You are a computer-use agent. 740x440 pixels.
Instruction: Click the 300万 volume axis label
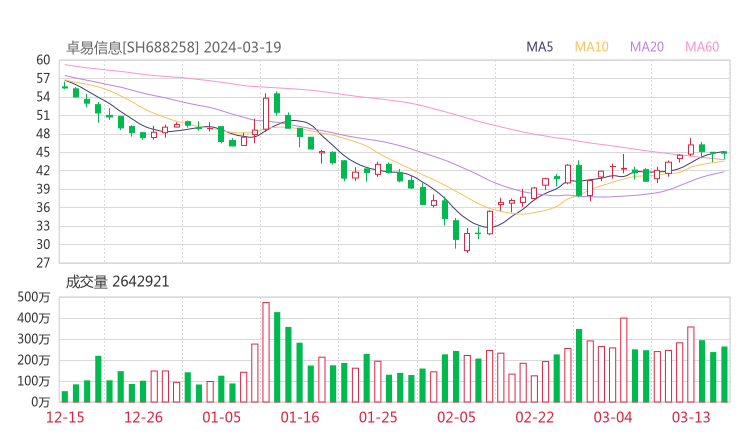[x=34, y=339]
